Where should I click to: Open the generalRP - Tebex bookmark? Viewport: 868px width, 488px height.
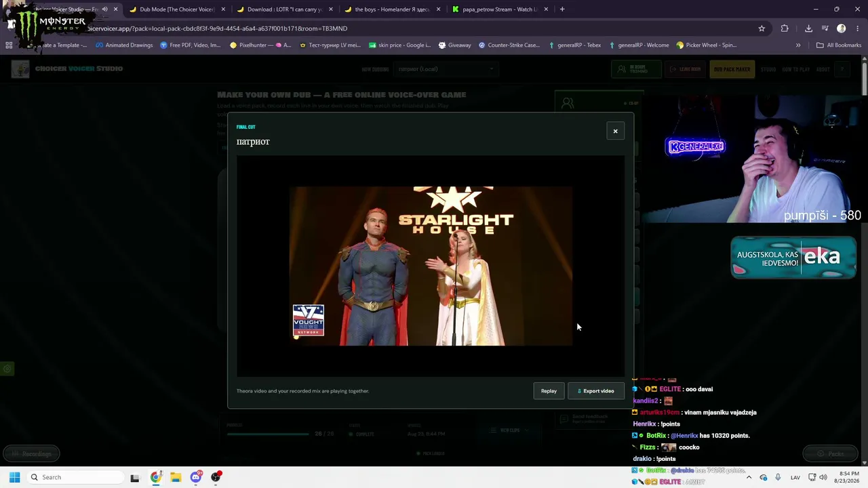(574, 45)
